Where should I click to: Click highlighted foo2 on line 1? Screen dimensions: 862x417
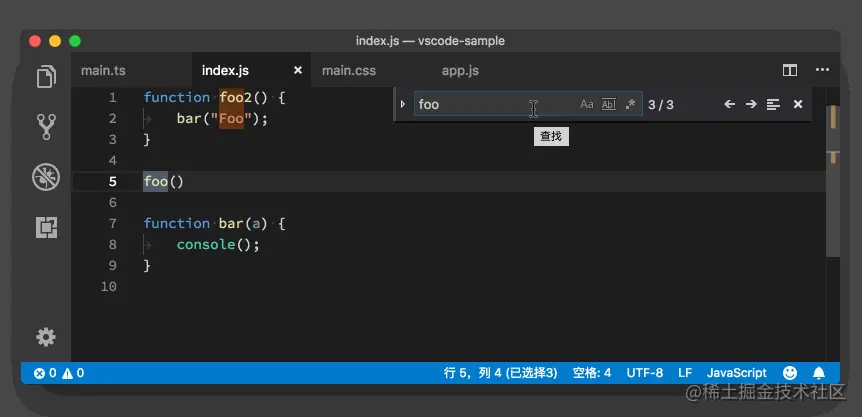[235, 98]
